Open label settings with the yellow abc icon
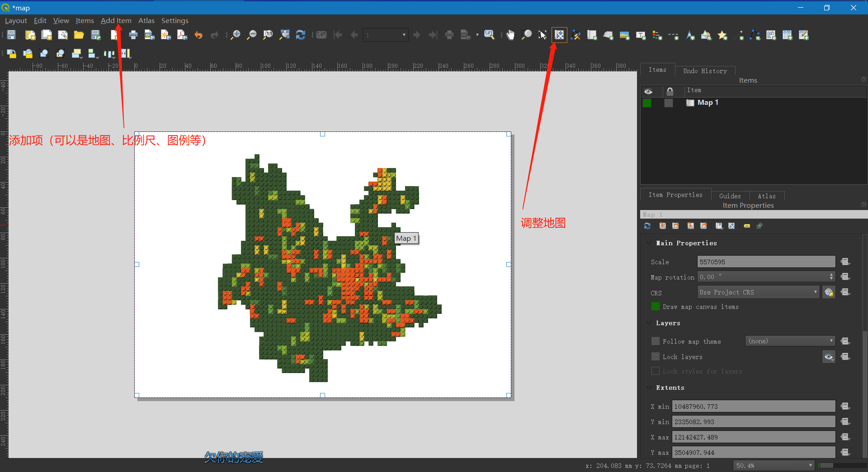The height and width of the screenshot is (472, 868). tap(747, 226)
